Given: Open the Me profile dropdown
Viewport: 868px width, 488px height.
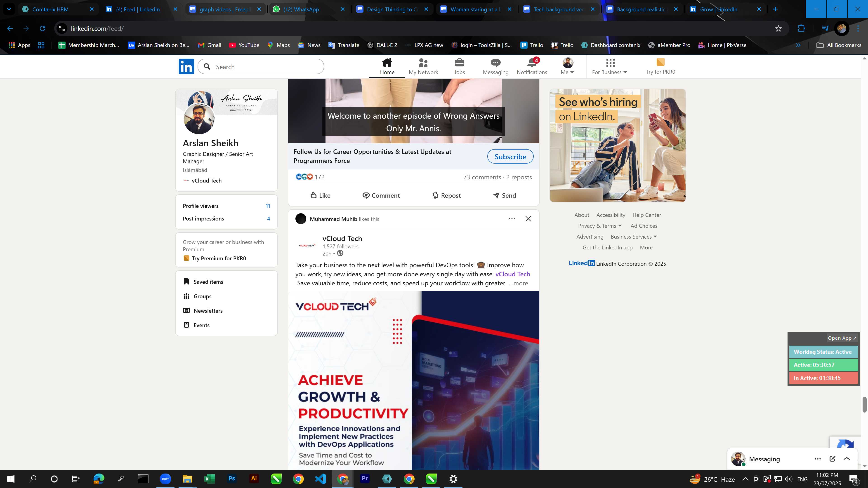Looking at the screenshot, I should pos(567,67).
